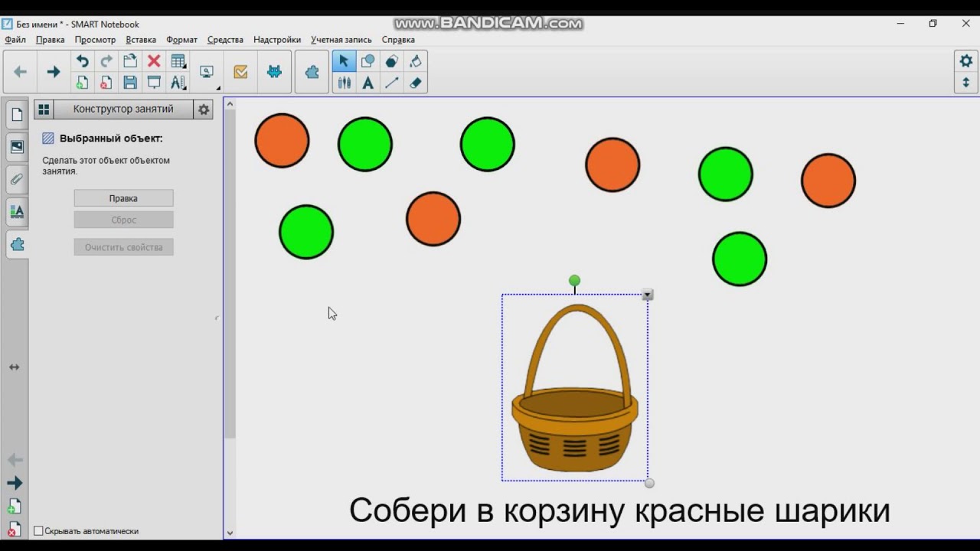Viewport: 980px width, 551px height.
Task: Click the page scroll up arrow
Action: [x=230, y=104]
